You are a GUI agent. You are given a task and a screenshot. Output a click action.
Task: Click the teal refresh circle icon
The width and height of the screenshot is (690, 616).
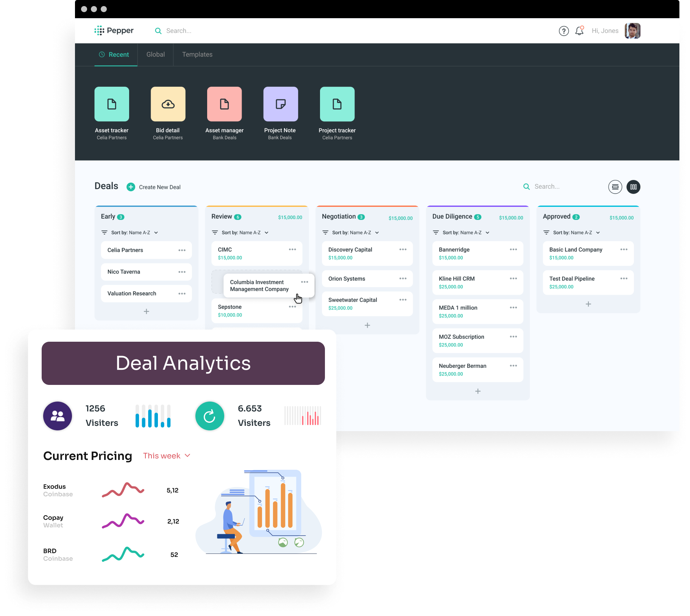click(209, 416)
